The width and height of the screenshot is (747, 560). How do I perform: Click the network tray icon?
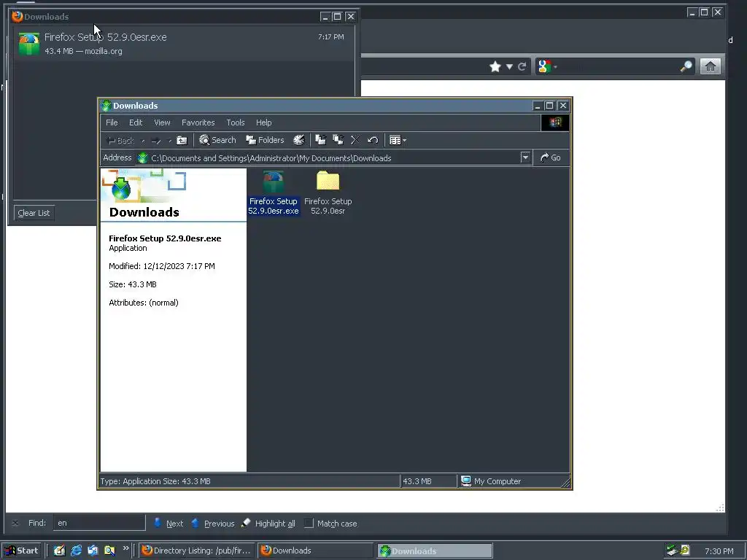click(x=672, y=551)
